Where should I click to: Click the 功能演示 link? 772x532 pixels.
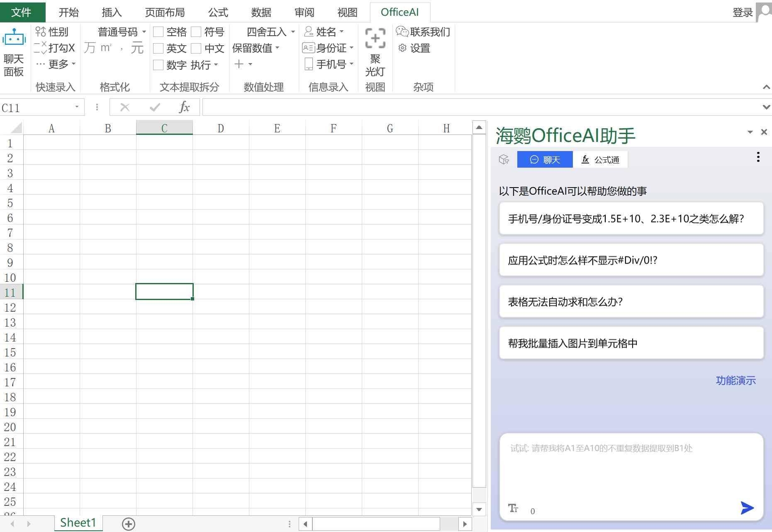[x=735, y=381]
